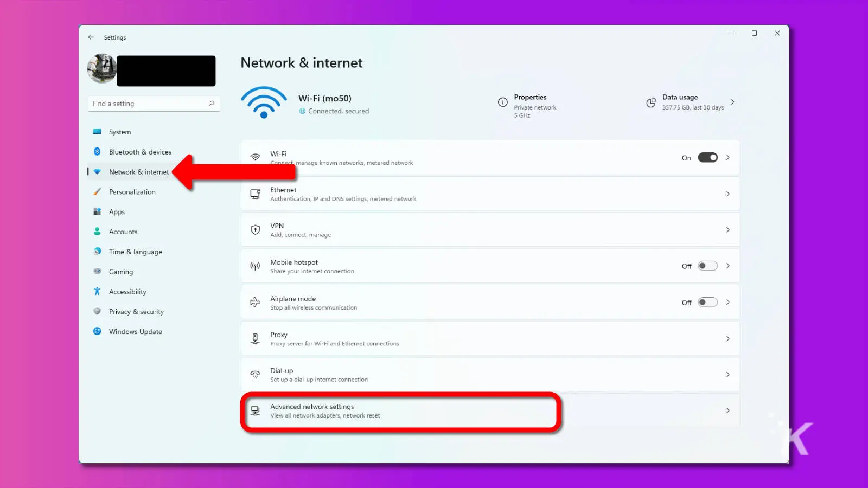Click the Ethernet monitor icon
Screen dimensions: 868x488
coord(255,194)
